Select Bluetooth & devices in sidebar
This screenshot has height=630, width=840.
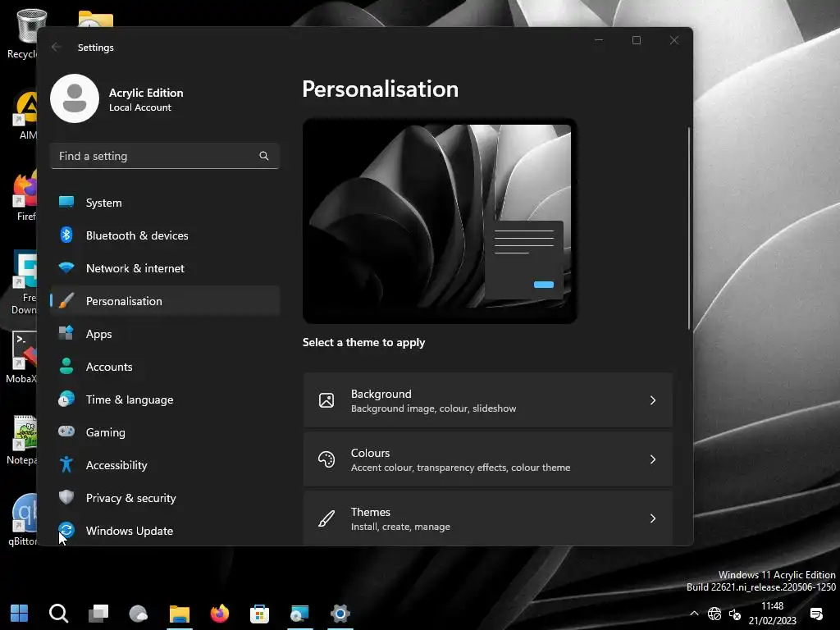point(165,235)
